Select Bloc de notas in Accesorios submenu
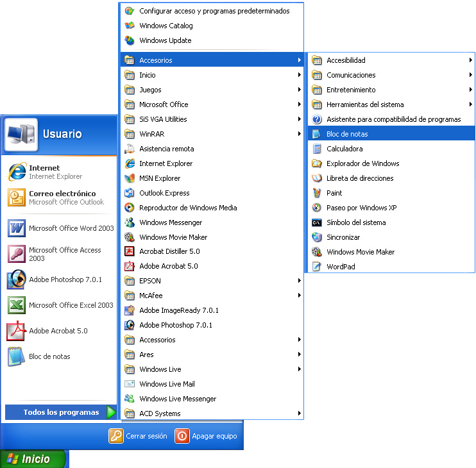Image resolution: width=476 pixels, height=468 pixels. click(347, 135)
